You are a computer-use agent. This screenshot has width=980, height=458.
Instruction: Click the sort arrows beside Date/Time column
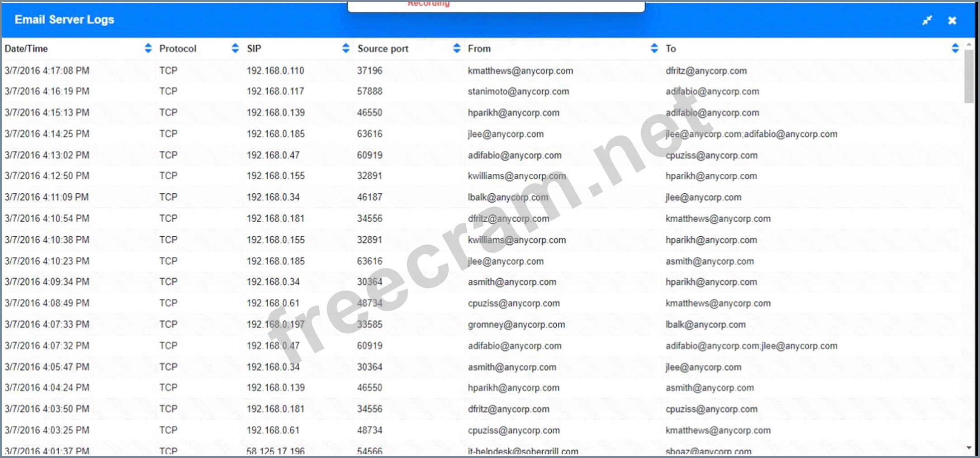(x=148, y=48)
